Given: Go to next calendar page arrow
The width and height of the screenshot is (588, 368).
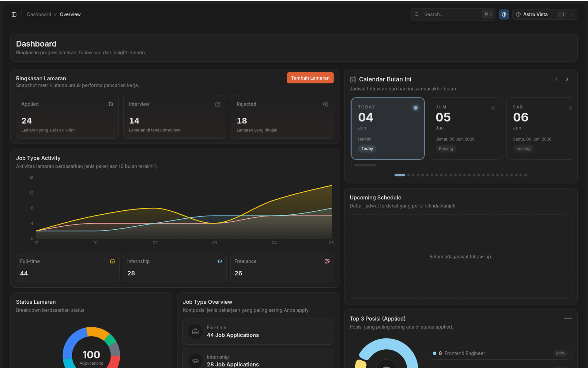Looking at the screenshot, I should click(x=567, y=79).
